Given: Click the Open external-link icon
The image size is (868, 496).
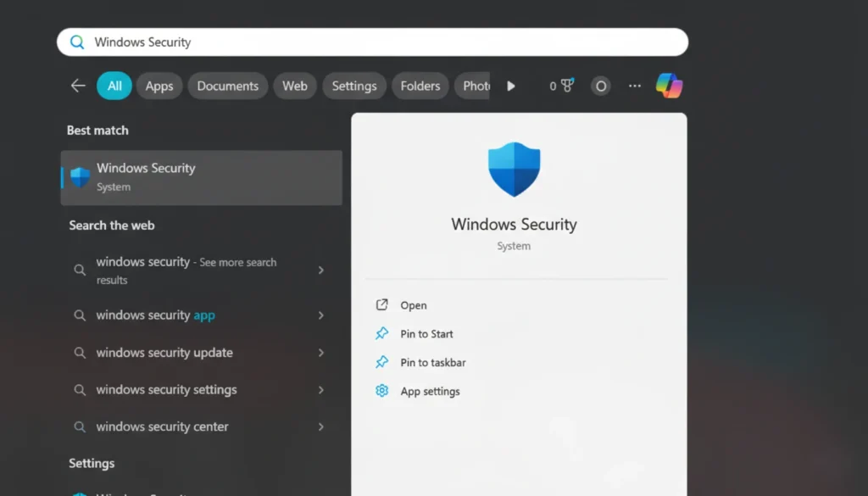Looking at the screenshot, I should [382, 305].
